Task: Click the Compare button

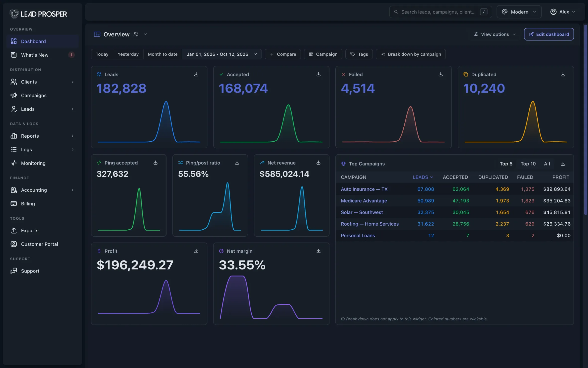Action: tap(283, 54)
